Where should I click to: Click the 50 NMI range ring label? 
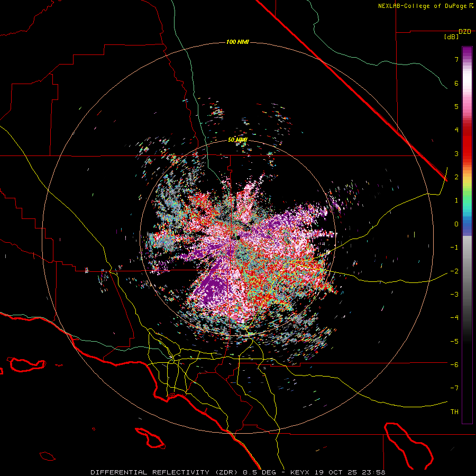pos(237,140)
